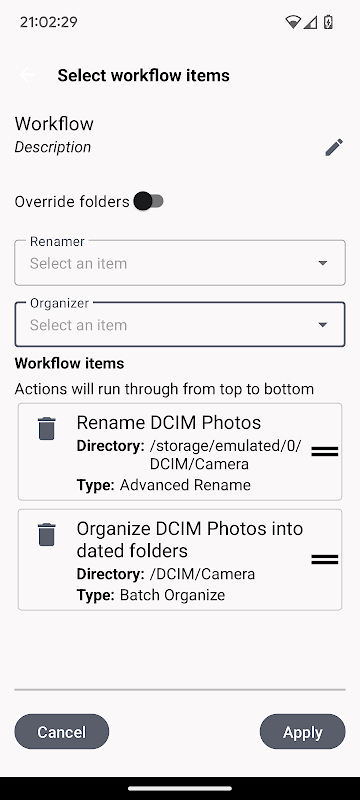Apply the workflow changes
Viewport: 360px width, 800px height.
pos(302,732)
